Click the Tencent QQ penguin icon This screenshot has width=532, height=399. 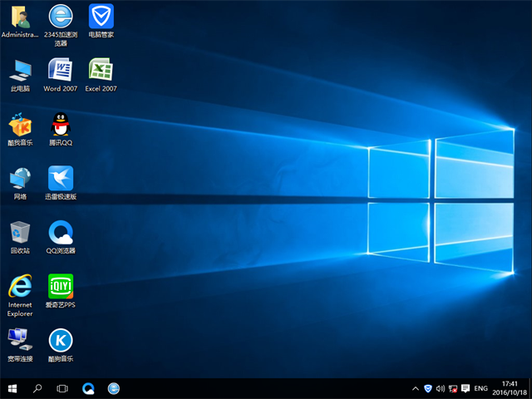pos(60,124)
